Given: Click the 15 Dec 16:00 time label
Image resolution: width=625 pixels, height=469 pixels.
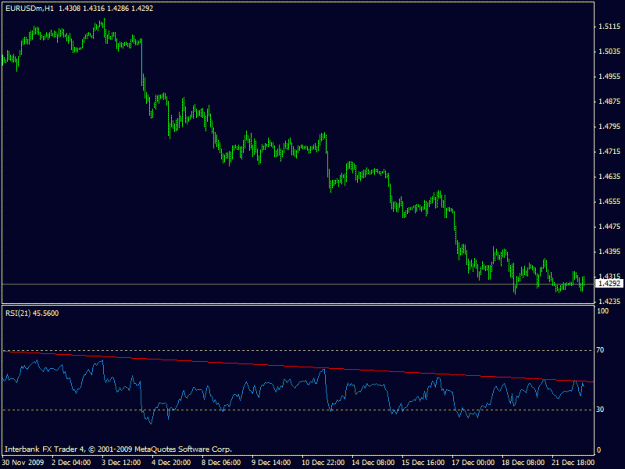Looking at the screenshot, I should pyautogui.click(x=423, y=462).
